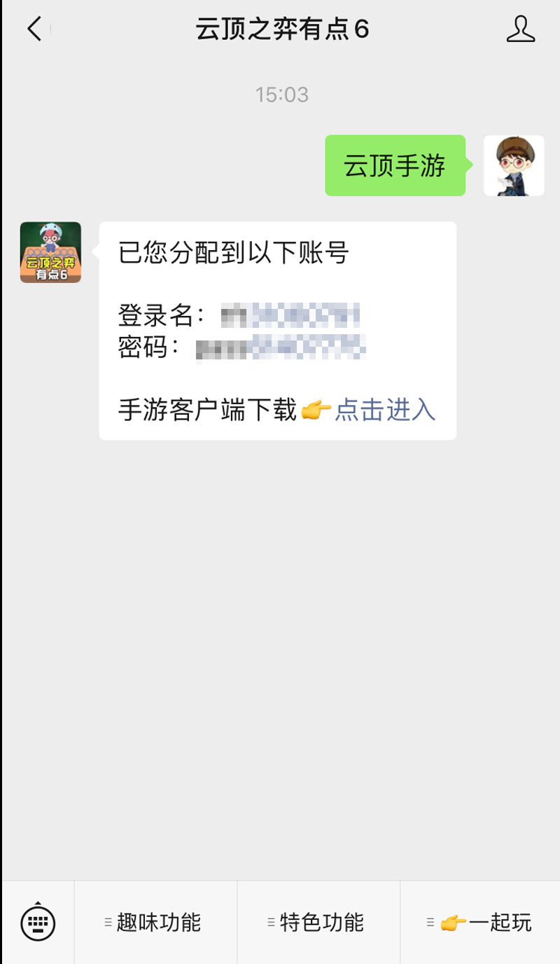This screenshot has height=964, width=560.
Task: Tap the 云顶之弈有点6 account avatar
Action: [x=50, y=252]
